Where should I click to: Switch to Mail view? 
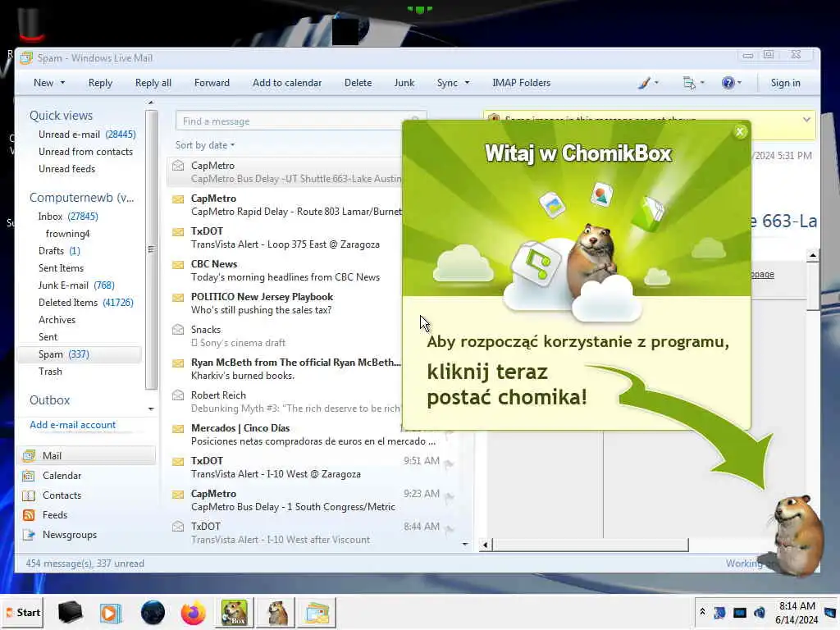87,456
